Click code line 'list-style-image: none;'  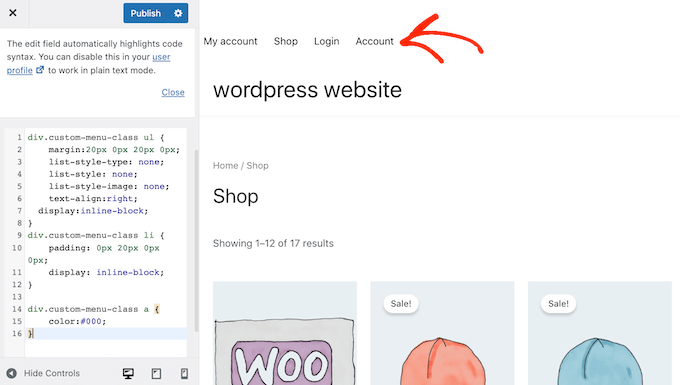click(x=109, y=186)
